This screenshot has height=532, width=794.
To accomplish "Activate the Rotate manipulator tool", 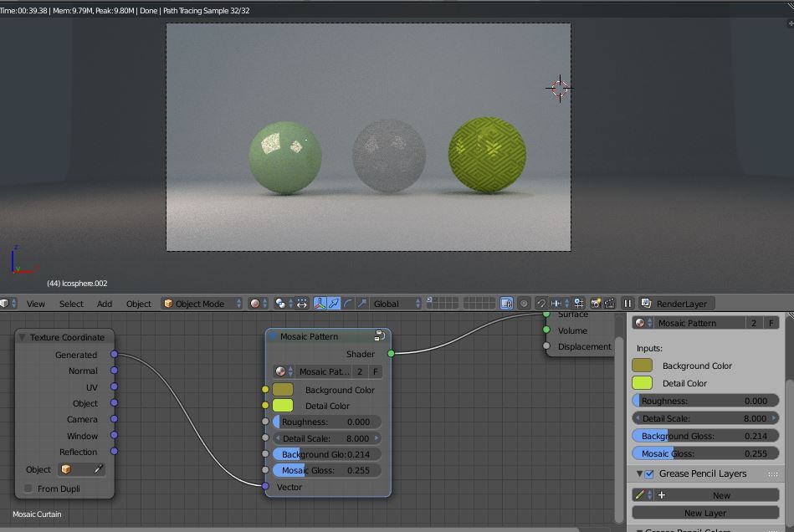I will (350, 303).
